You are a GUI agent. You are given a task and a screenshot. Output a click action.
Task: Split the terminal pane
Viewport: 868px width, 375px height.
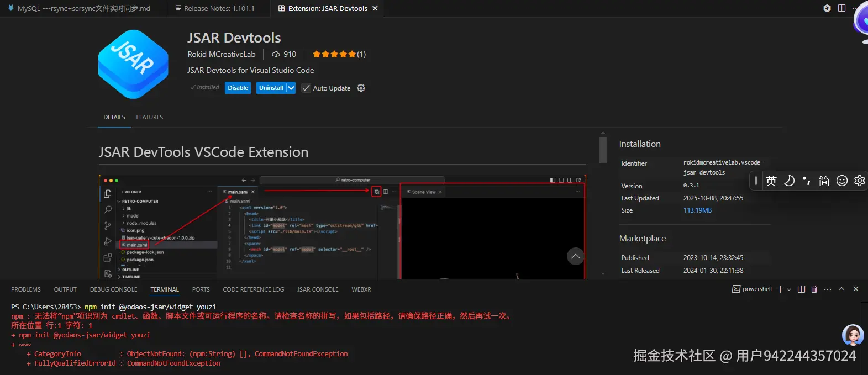(x=801, y=289)
